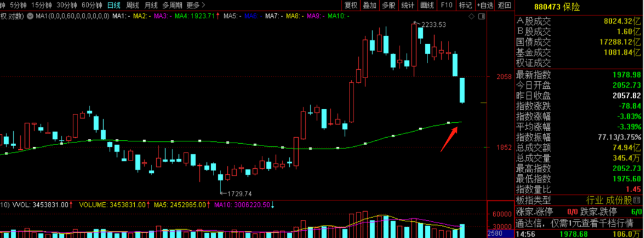This screenshot has height=238, width=644.
Task: Toggle the side panel layout icon
Action: (x=481, y=17)
